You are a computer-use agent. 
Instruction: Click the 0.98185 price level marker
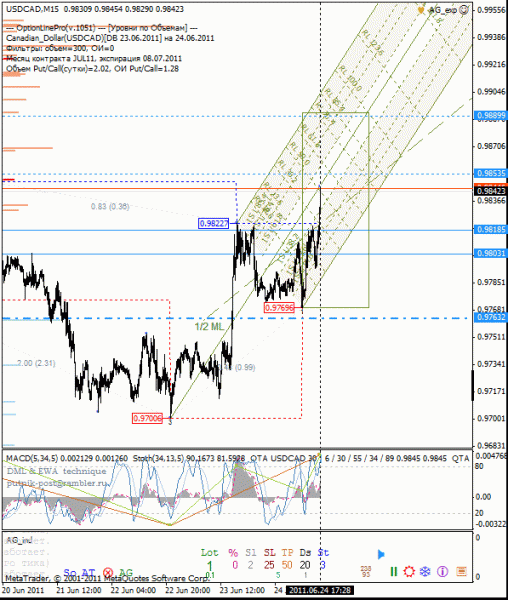tap(491, 230)
